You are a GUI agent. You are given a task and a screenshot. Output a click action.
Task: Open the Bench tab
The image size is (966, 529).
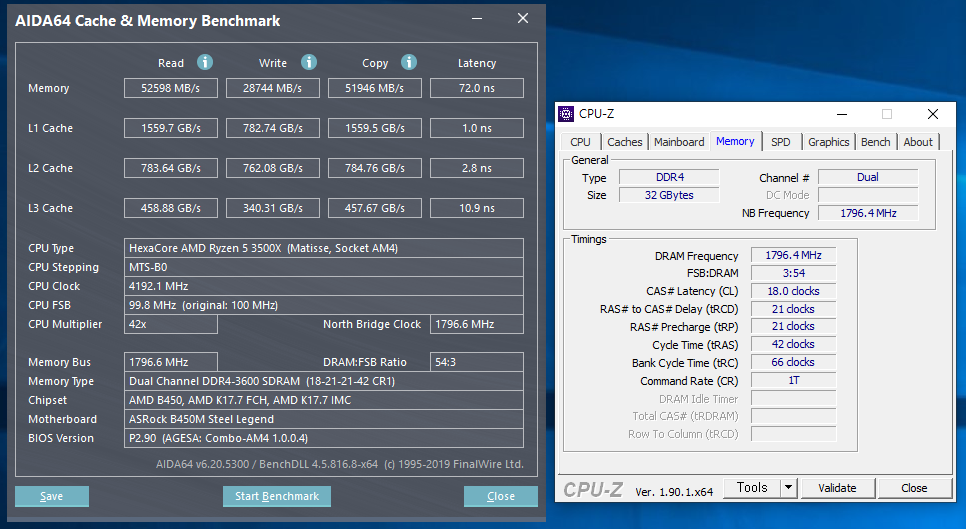coord(876,142)
